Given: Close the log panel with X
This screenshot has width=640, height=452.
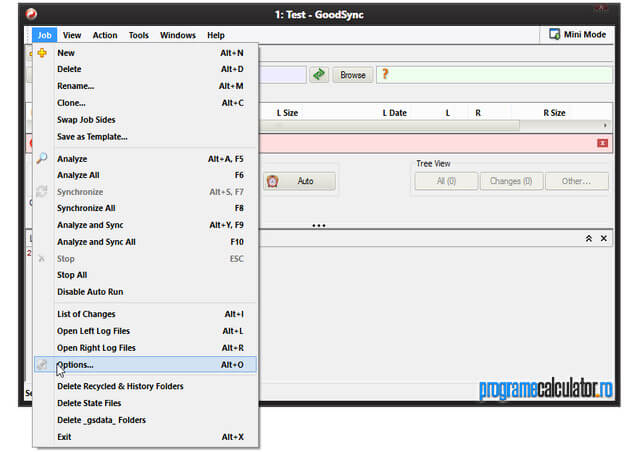Looking at the screenshot, I should click(x=604, y=238).
